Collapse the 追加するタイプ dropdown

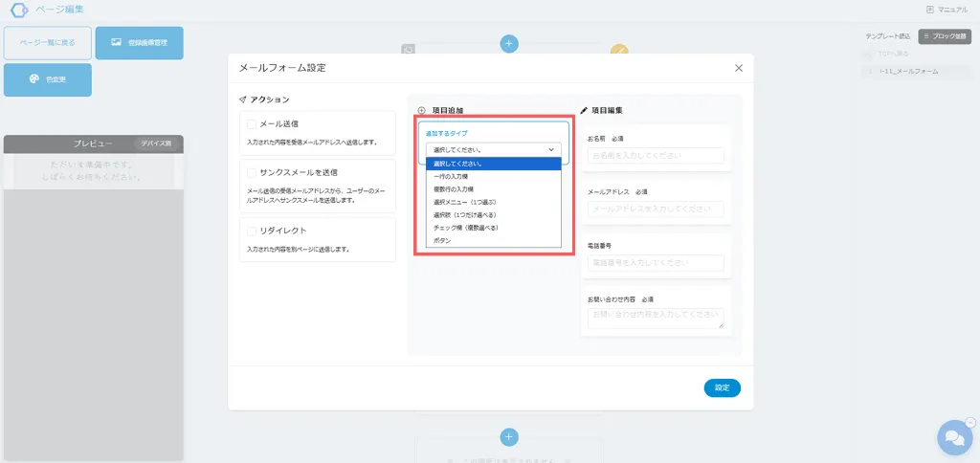click(493, 150)
